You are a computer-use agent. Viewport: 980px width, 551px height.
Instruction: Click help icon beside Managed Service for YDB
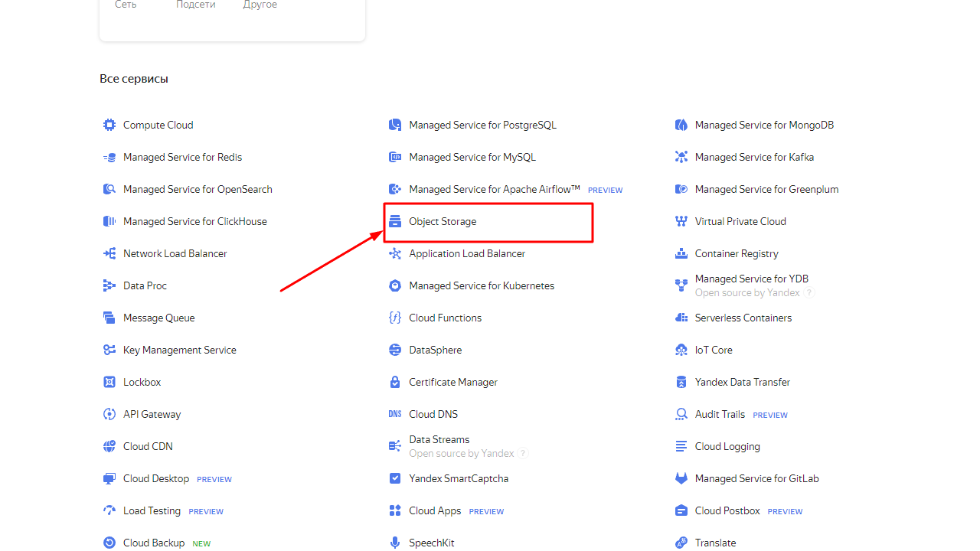pyautogui.click(x=809, y=293)
